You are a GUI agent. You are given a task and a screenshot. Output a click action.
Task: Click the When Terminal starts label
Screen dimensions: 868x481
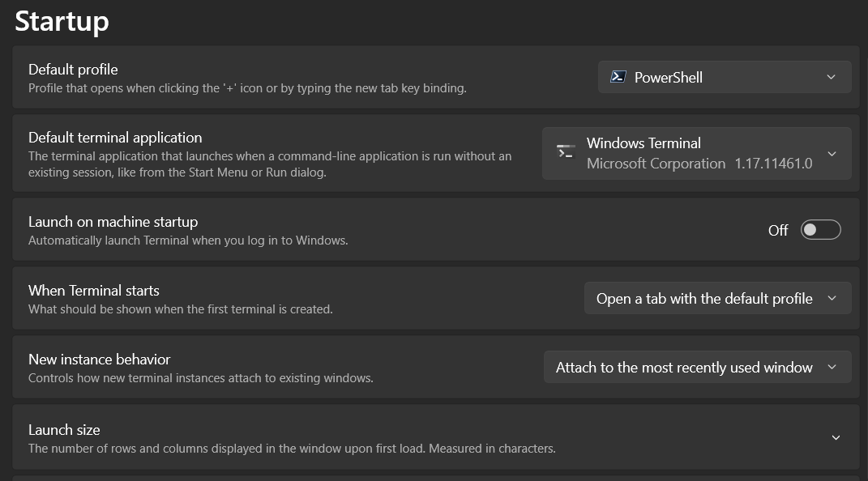tap(94, 291)
